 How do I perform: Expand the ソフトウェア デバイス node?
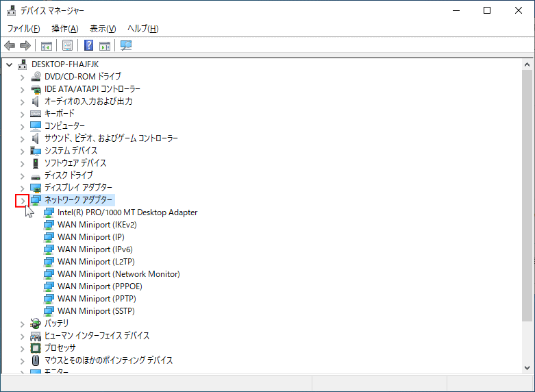pyautogui.click(x=23, y=164)
